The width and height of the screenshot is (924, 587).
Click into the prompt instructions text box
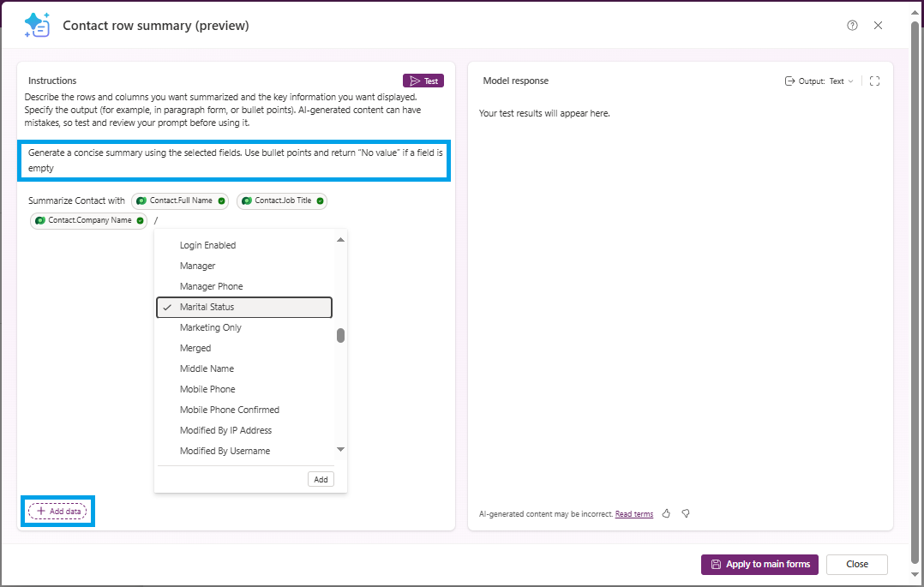[233, 160]
